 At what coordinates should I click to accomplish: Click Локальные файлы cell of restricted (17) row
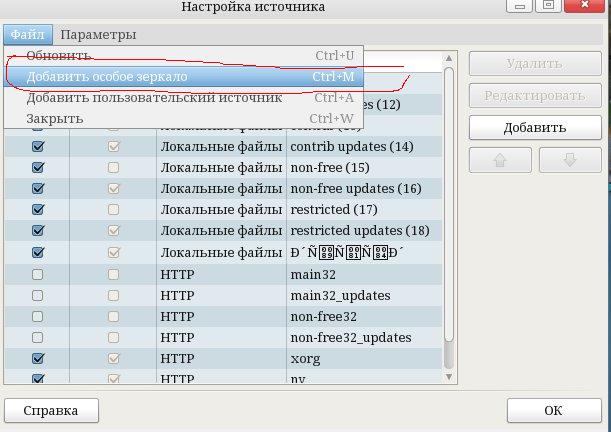pyautogui.click(x=221, y=210)
